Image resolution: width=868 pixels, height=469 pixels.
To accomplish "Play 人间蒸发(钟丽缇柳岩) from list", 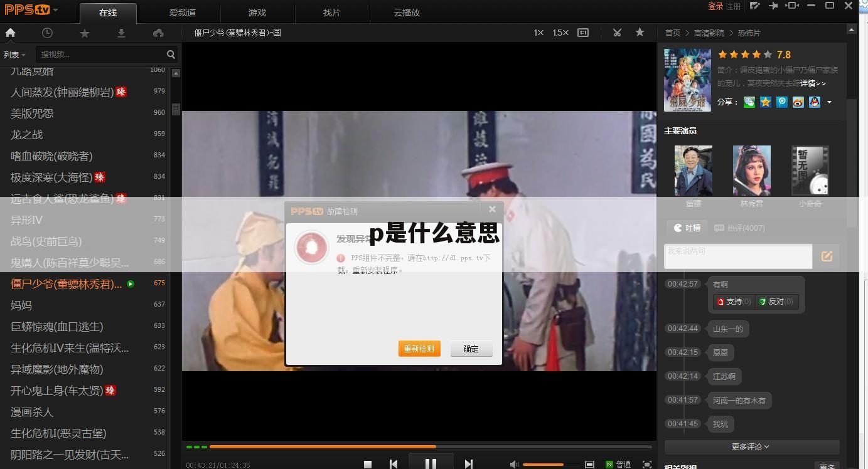I will 85,92.
